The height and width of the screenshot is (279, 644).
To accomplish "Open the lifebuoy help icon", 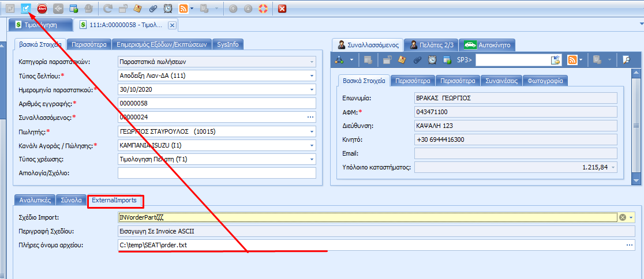I will (x=263, y=9).
